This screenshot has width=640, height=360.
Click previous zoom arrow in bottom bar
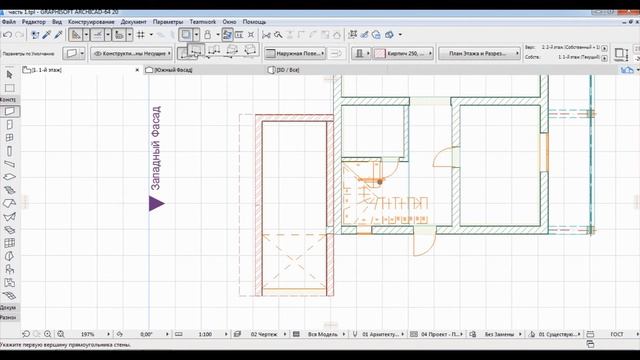coord(26,334)
